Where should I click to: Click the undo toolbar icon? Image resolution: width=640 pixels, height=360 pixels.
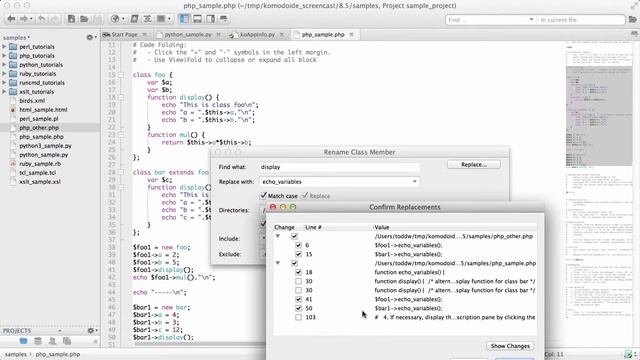[x=42, y=19]
